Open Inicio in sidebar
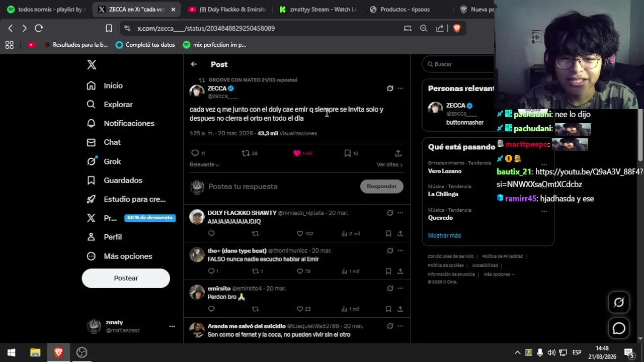644x362 pixels. [105, 85]
